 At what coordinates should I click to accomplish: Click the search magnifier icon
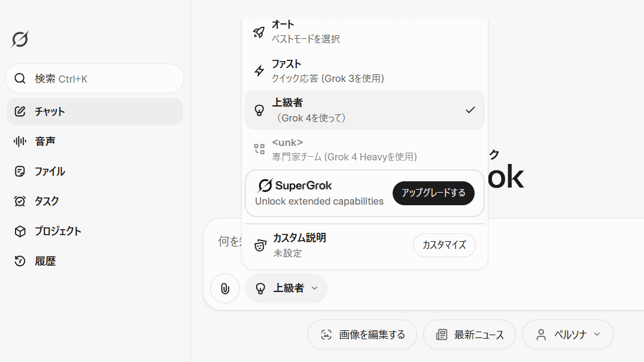pyautogui.click(x=20, y=78)
